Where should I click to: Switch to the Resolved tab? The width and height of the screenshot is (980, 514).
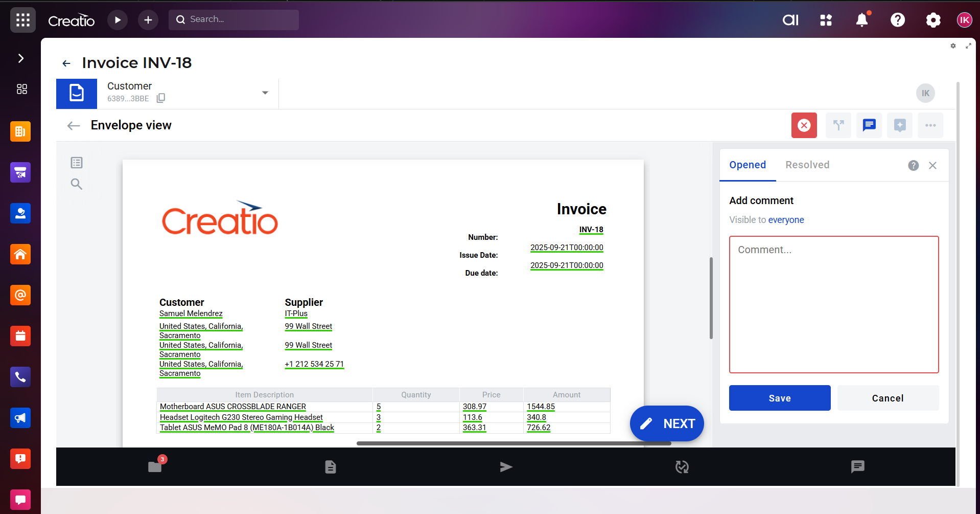point(807,165)
